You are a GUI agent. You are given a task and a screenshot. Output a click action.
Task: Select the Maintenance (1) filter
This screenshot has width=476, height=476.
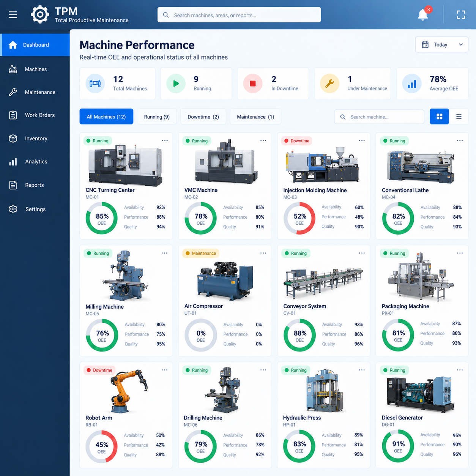(255, 117)
